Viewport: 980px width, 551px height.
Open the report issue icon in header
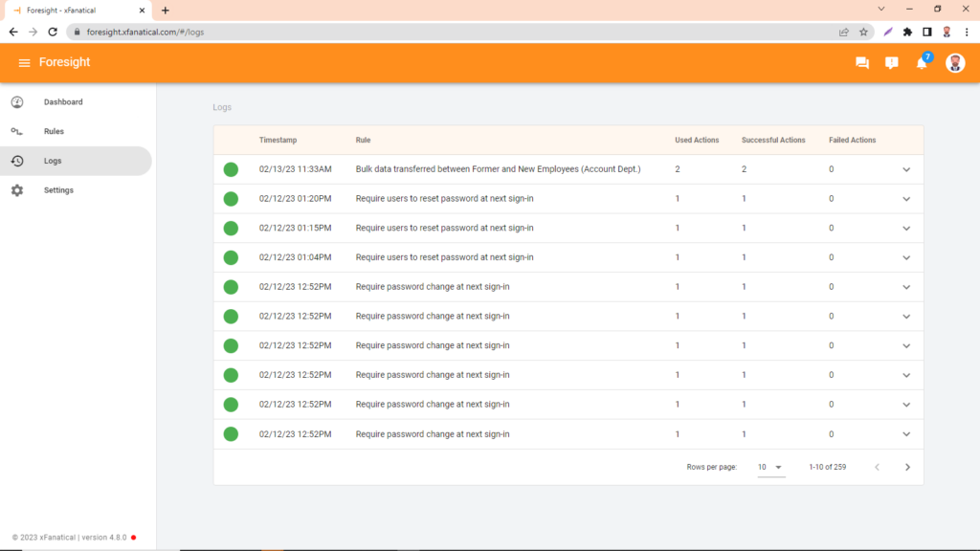[x=892, y=62]
